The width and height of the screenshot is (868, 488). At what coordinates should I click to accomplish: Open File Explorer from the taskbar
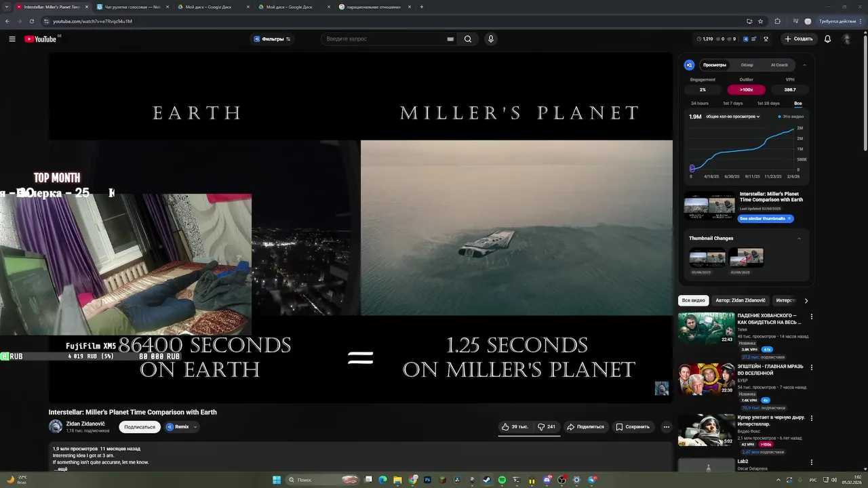point(397,480)
